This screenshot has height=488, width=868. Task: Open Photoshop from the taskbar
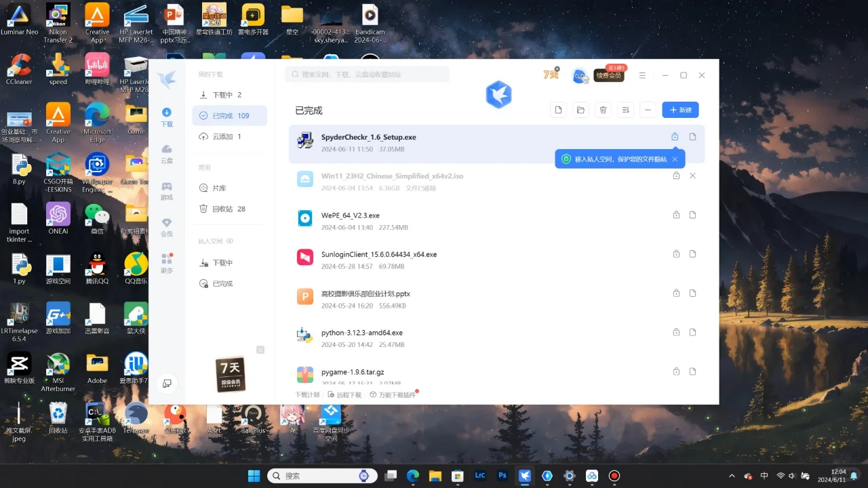[502, 476]
